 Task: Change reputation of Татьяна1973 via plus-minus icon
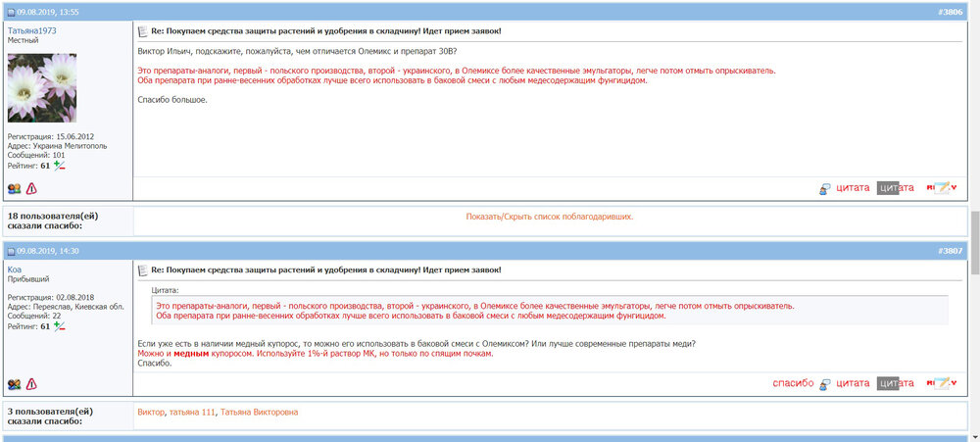60,166
